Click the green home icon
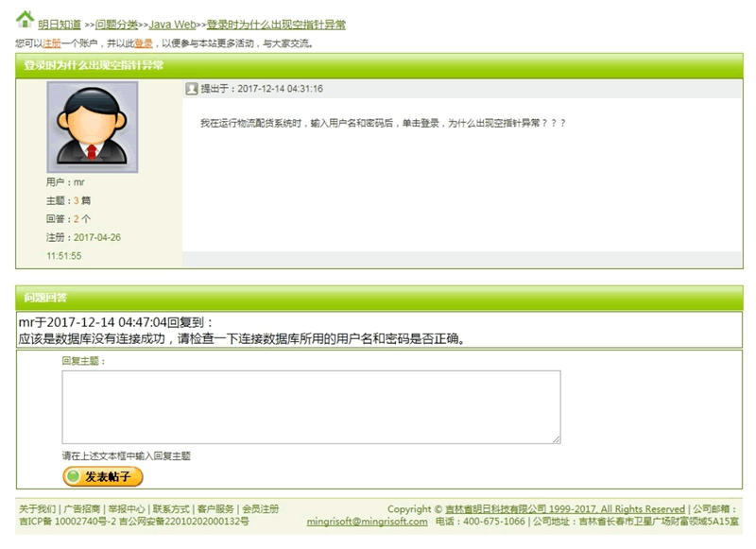The width and height of the screenshot is (756, 549). (26, 20)
